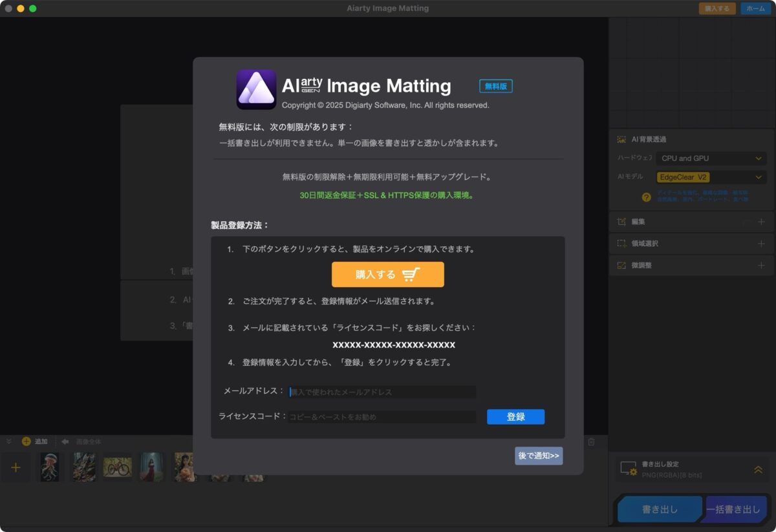Select the woman in red dress thumbnail
The width and height of the screenshot is (776, 532).
point(152,467)
